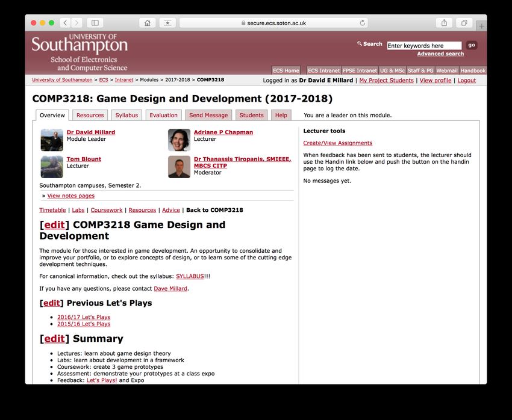This screenshot has height=420, width=512.
Task: Open the Timetable link
Action: click(52, 210)
